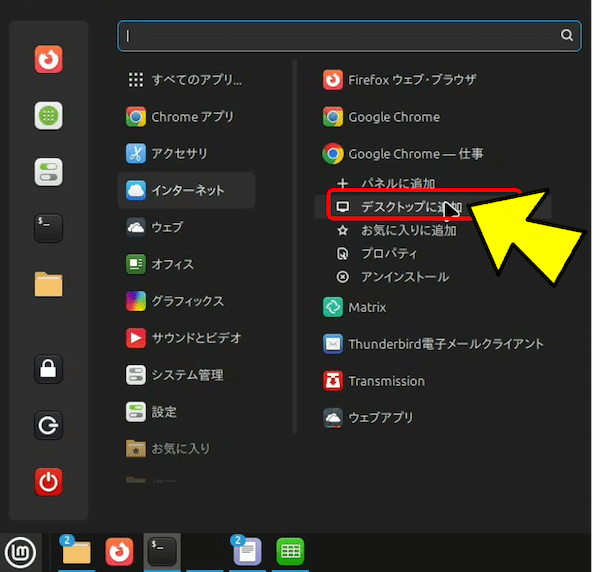This screenshot has height=572, width=600.
Task: Click アンインストール to uninstall Chrome
Action: pos(404,276)
